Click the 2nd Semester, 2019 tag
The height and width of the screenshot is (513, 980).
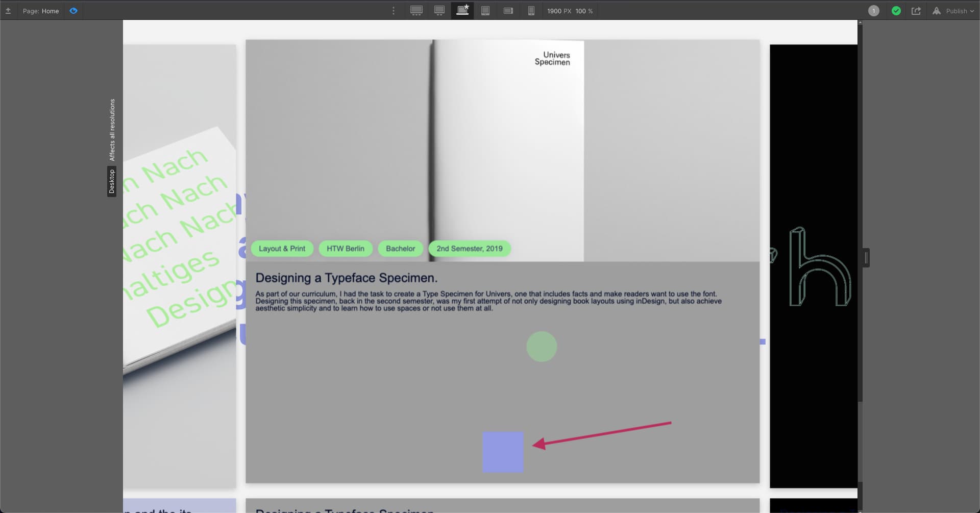coord(470,249)
